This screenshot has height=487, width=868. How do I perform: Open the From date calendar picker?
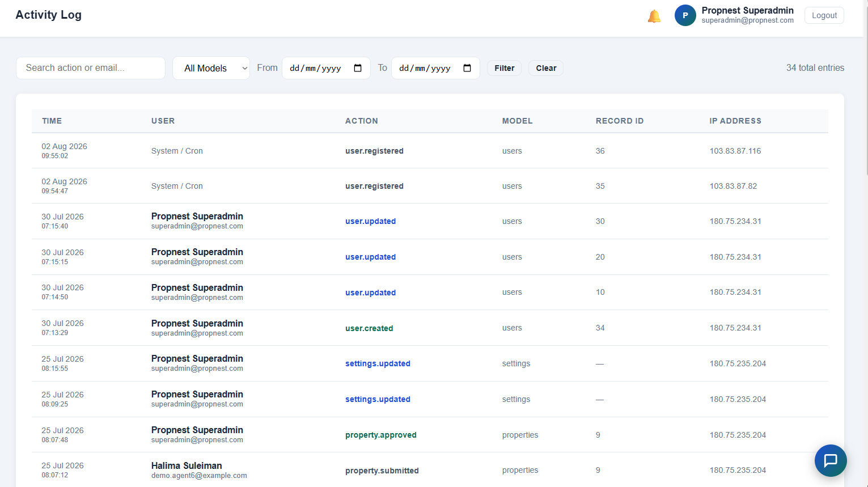pos(358,68)
